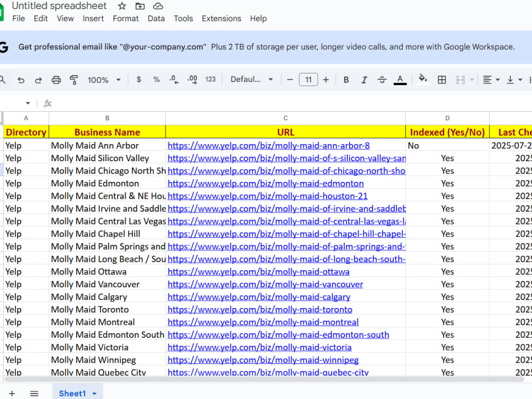
Task: Check cloud save status icon
Action: click(x=158, y=6)
